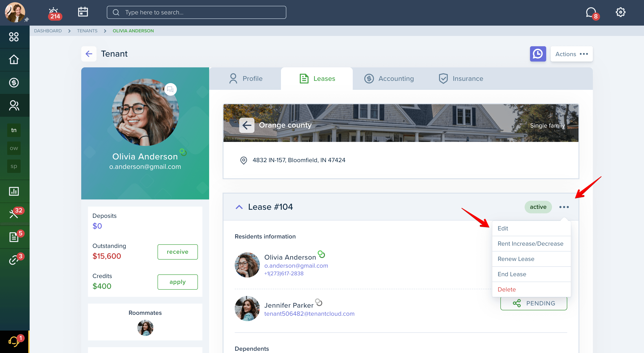
Task: Click the Single family label on banner
Action: (x=547, y=126)
